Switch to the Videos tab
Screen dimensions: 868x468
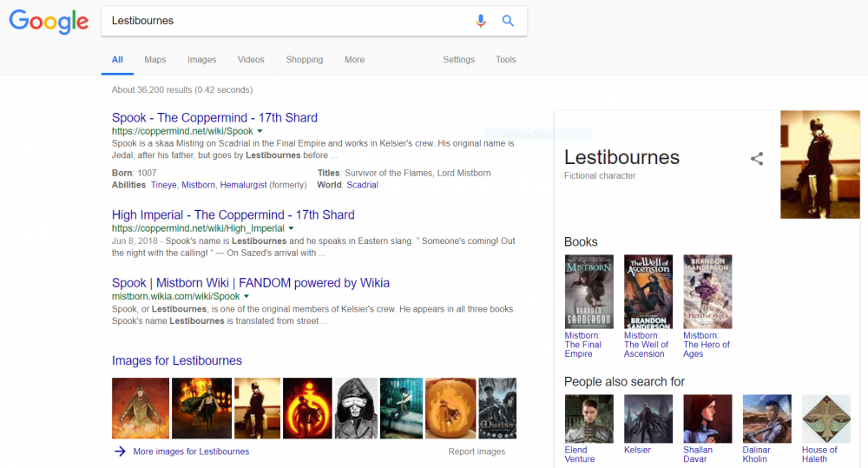251,60
